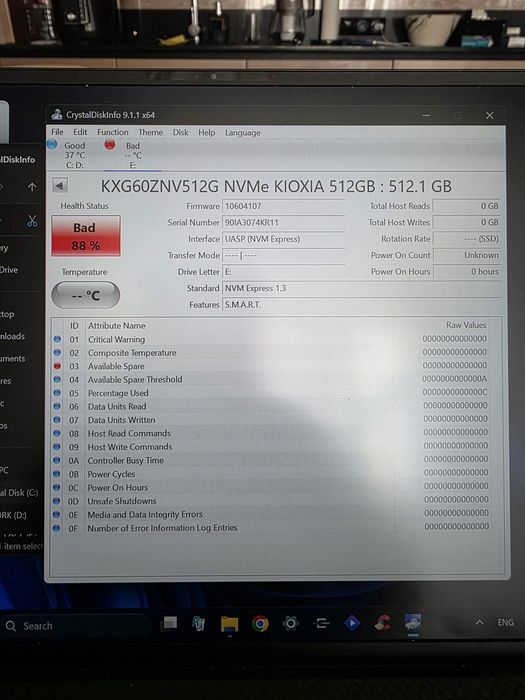The height and width of the screenshot is (700, 525).
Task: Click the scissors Cut icon in File Explorer
Action: pyautogui.click(x=32, y=221)
